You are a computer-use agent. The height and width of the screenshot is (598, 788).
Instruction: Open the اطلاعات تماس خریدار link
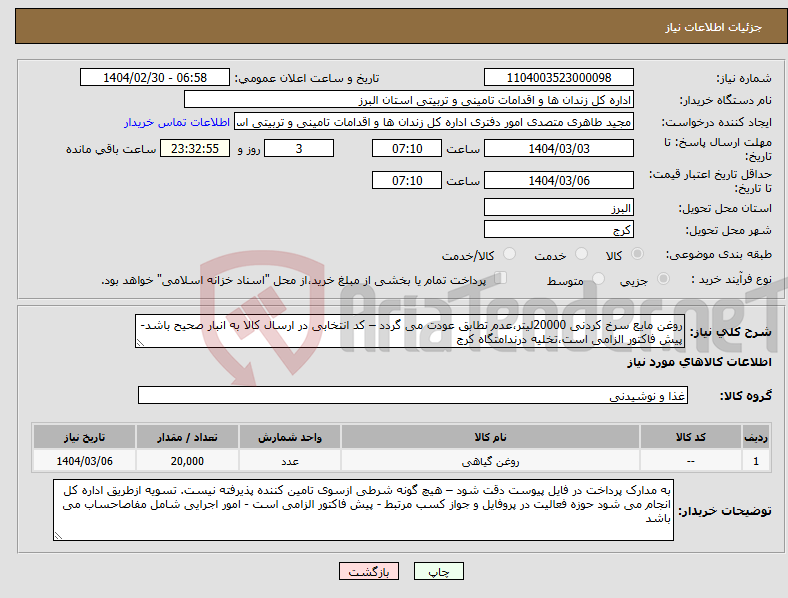(x=177, y=122)
